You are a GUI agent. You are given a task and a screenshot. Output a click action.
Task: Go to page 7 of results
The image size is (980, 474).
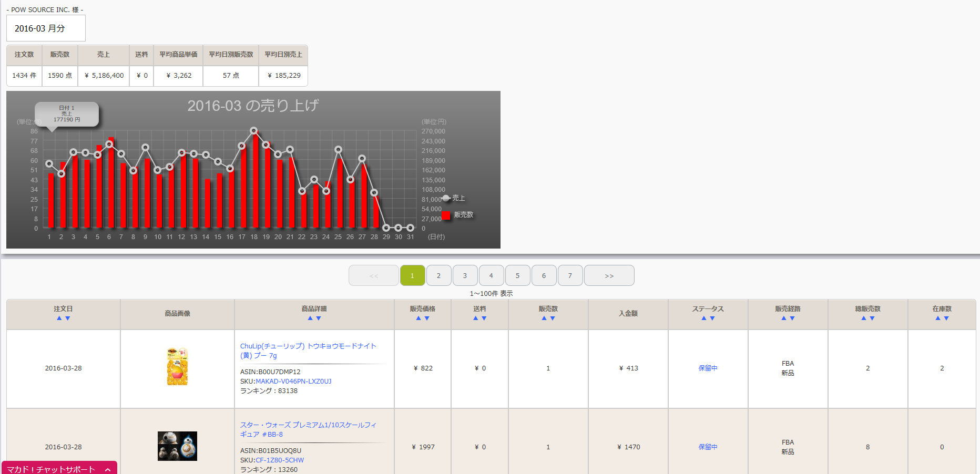[570, 276]
